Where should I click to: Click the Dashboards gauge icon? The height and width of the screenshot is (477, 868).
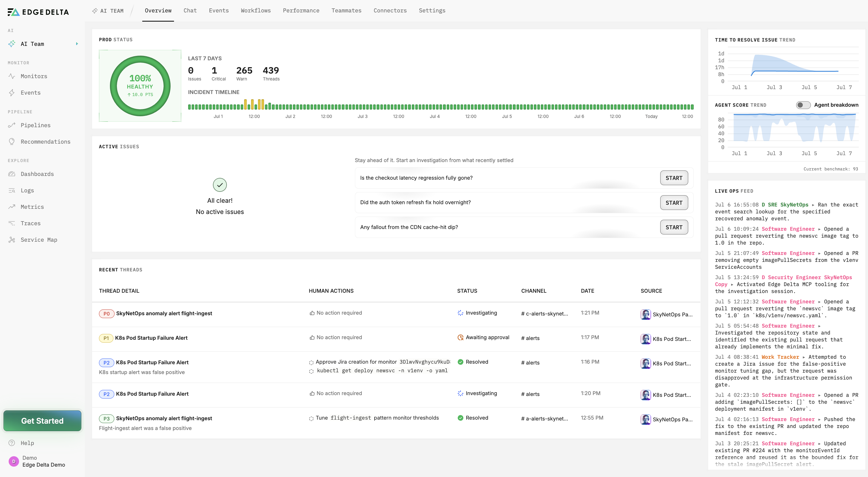(12, 174)
